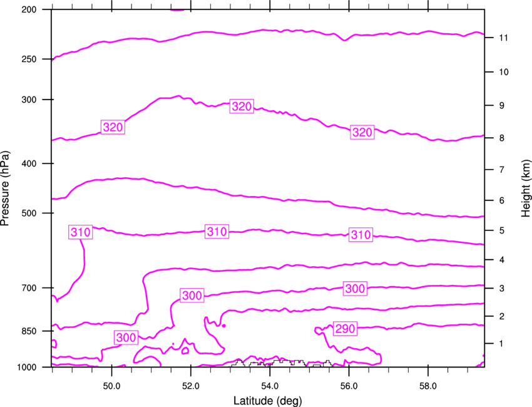Viewport: 532px width, 407px height.
Task: Click the rightmost boxed 310 contour label
Action: [361, 235]
